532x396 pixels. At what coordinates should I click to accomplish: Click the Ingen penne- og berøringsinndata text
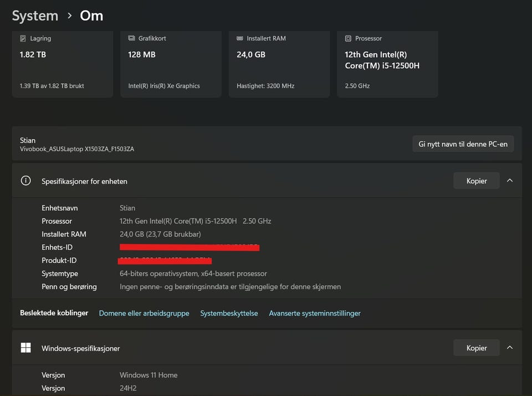[x=231, y=287]
